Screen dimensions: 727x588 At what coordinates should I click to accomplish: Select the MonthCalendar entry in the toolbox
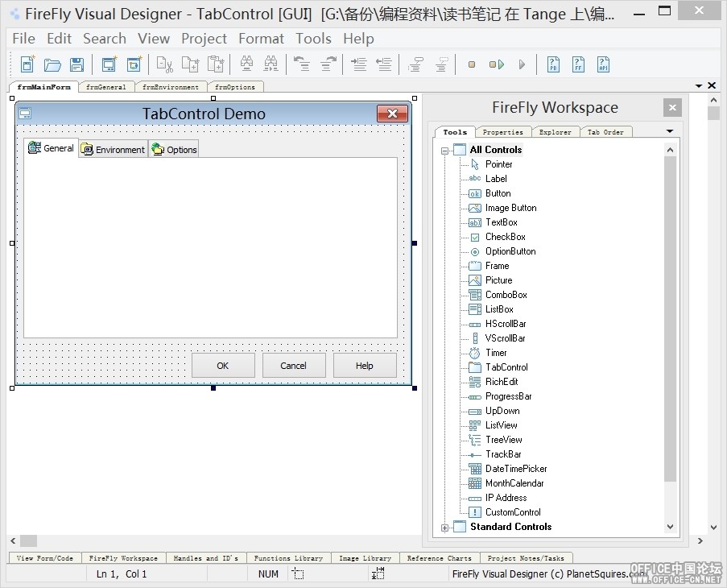coord(506,483)
